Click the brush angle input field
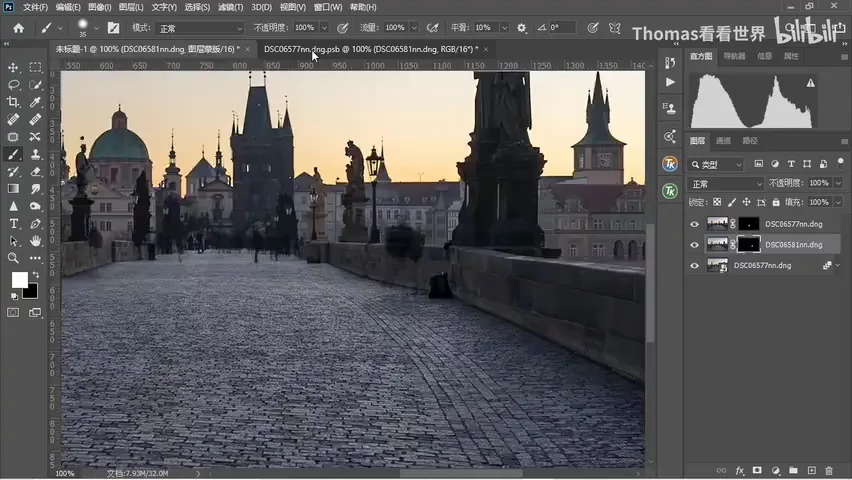The height and width of the screenshot is (480, 852). click(562, 28)
